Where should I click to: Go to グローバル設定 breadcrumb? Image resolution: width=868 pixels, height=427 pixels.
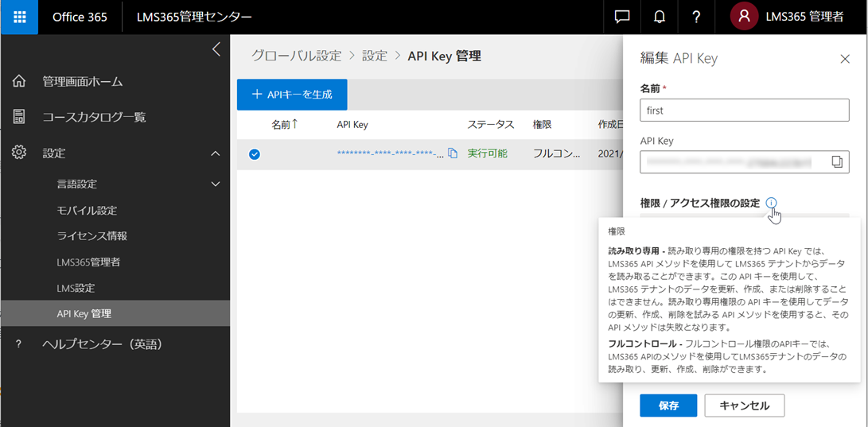tap(296, 56)
